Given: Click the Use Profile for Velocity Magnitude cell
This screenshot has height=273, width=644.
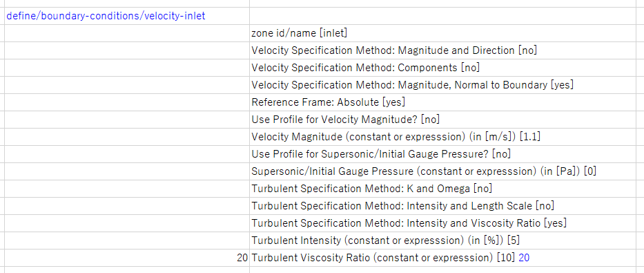Looking at the screenshot, I should click(447, 120).
